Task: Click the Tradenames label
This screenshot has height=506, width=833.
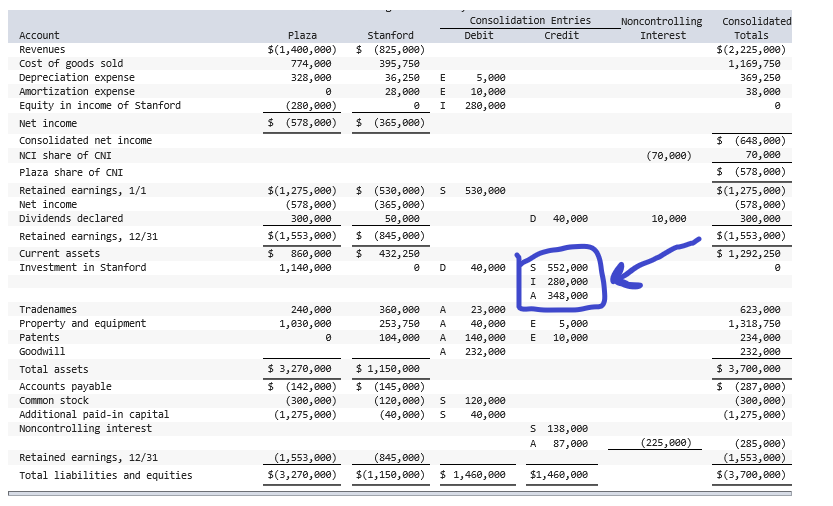Action: click(48, 309)
